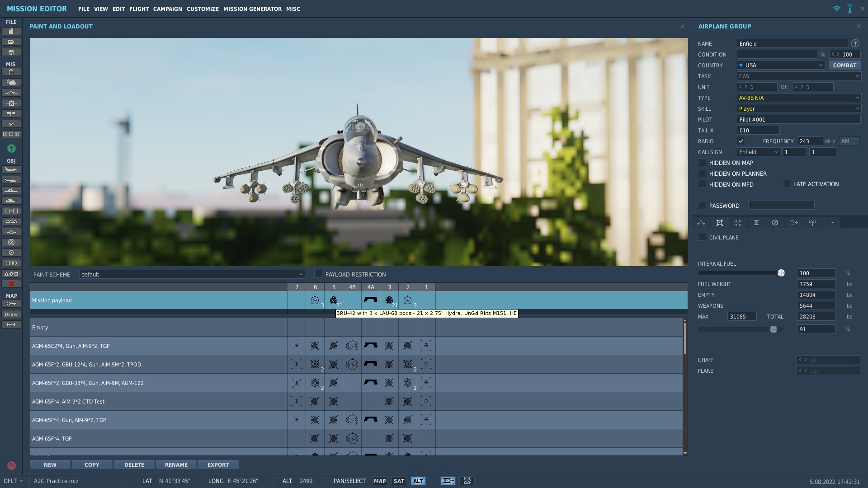
Task: Open the radio antenna tab icon
Action: (812, 223)
